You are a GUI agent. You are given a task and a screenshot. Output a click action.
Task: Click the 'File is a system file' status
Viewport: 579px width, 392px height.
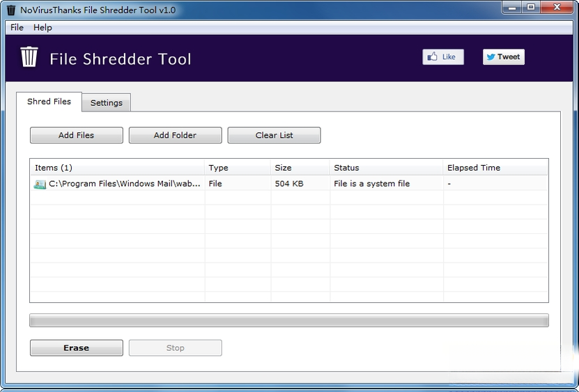(372, 183)
